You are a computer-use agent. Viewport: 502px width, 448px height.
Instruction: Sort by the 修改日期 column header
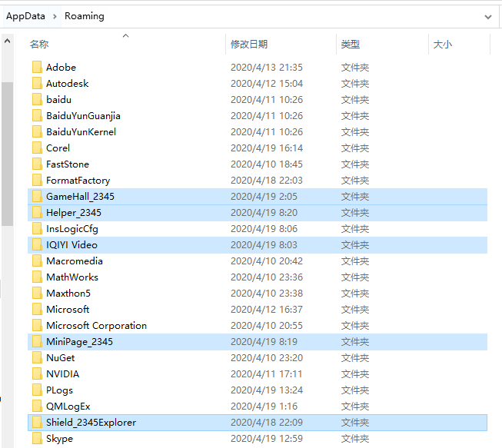(x=249, y=45)
